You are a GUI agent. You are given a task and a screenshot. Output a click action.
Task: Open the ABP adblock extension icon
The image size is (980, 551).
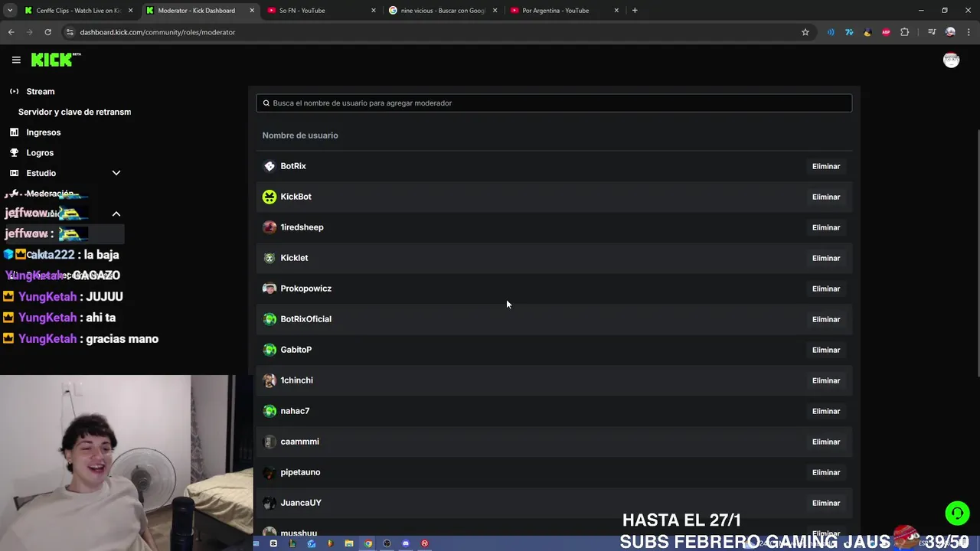886,32
